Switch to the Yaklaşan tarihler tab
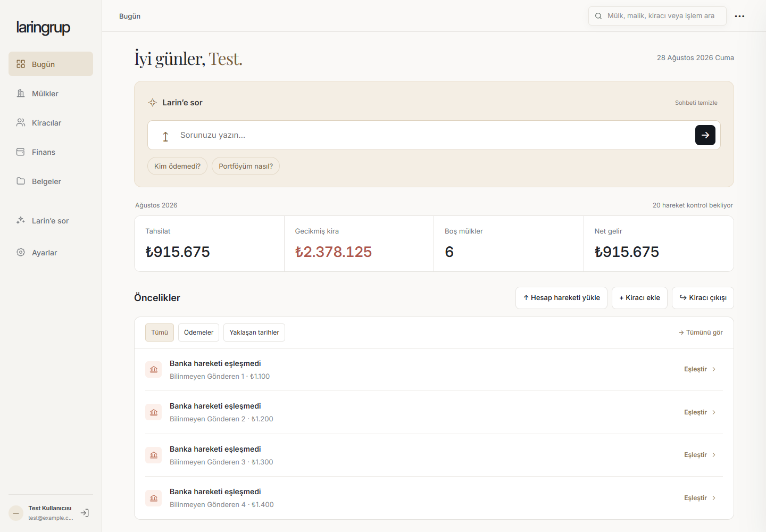The image size is (766, 532). click(254, 332)
